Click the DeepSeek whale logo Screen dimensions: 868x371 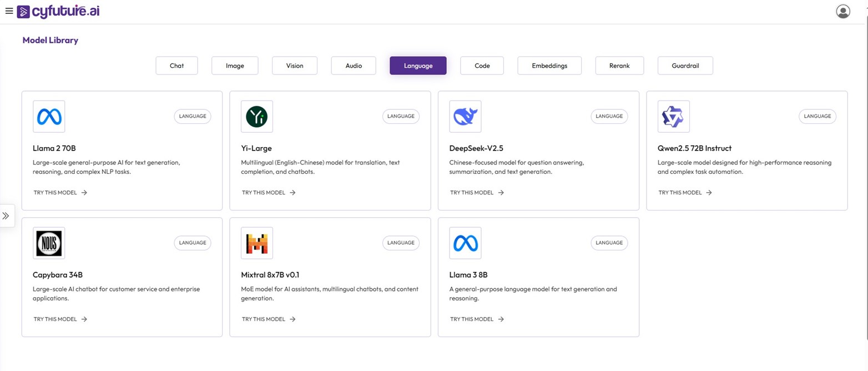(x=465, y=117)
